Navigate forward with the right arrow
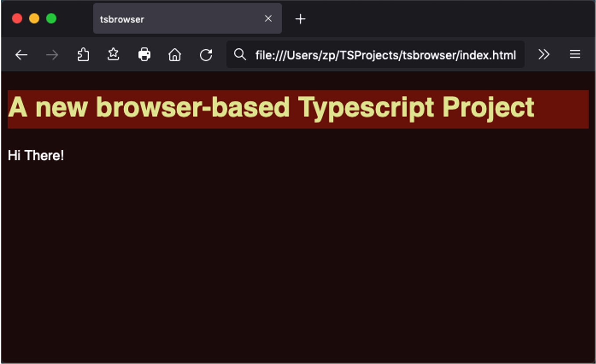This screenshot has width=596, height=364. pyautogui.click(x=51, y=54)
